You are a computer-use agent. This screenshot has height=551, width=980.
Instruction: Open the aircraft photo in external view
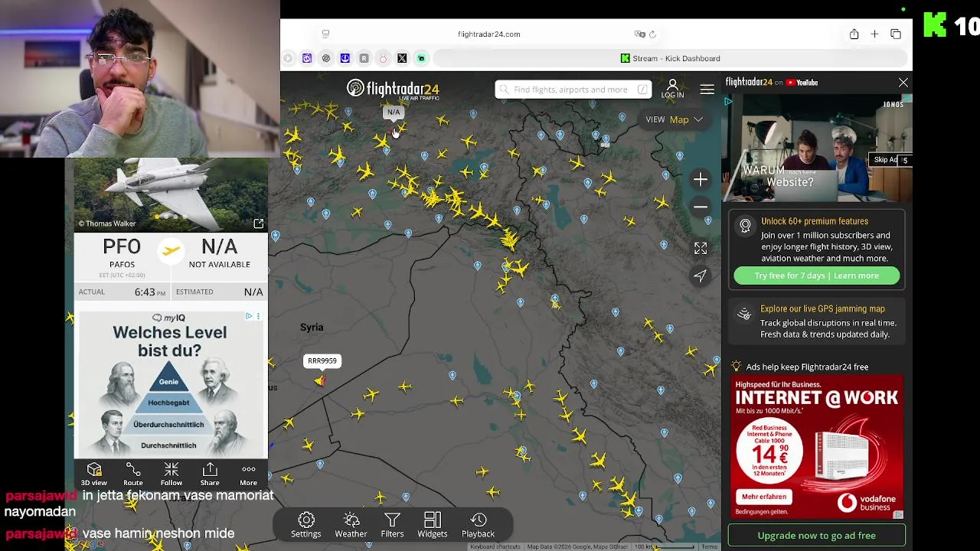pyautogui.click(x=258, y=223)
